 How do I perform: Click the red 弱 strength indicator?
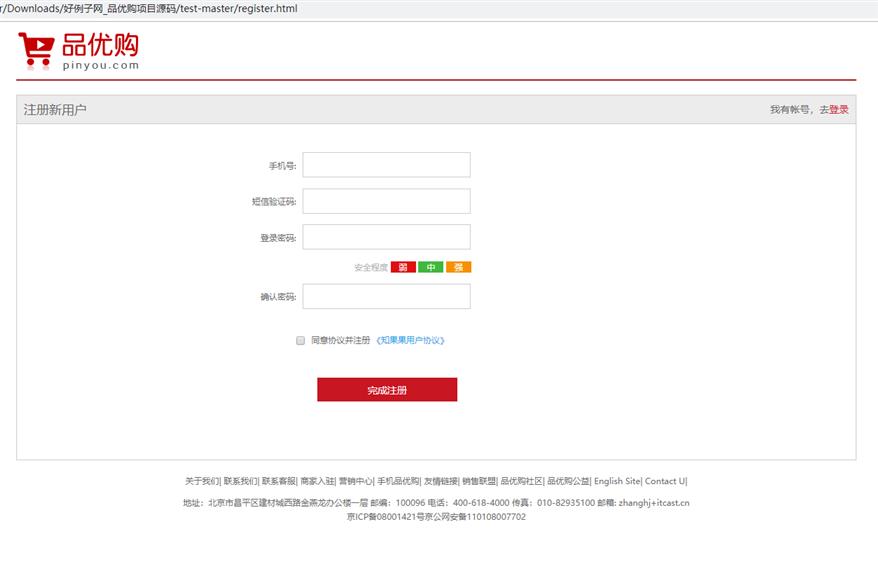coord(403,267)
